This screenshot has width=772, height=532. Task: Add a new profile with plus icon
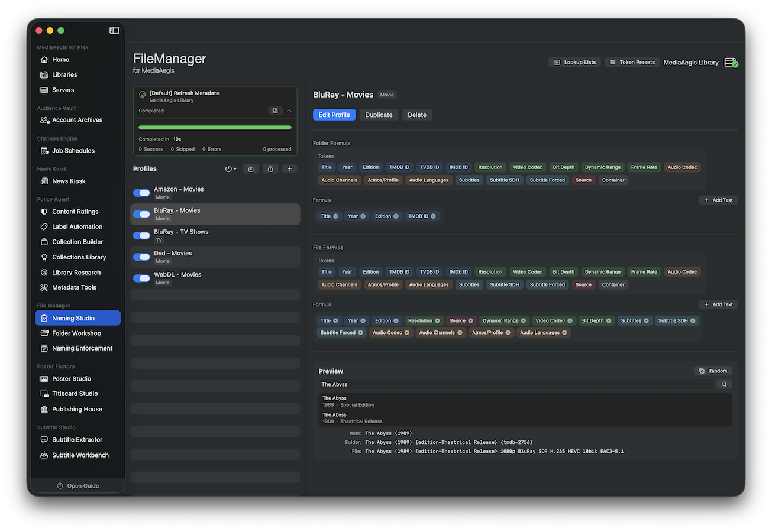click(x=289, y=169)
